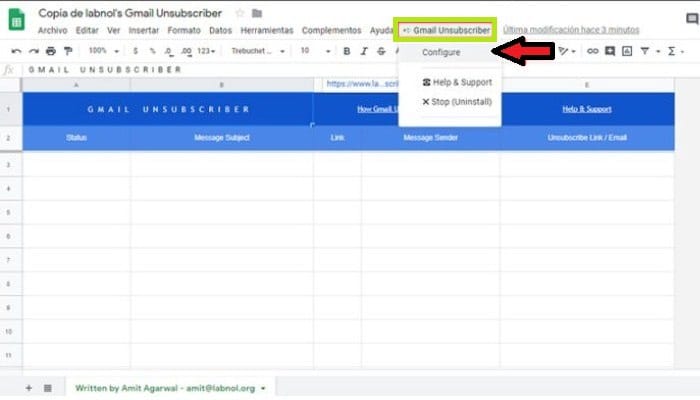Decrease decimal places
This screenshot has width=700, height=400.
coord(169,52)
